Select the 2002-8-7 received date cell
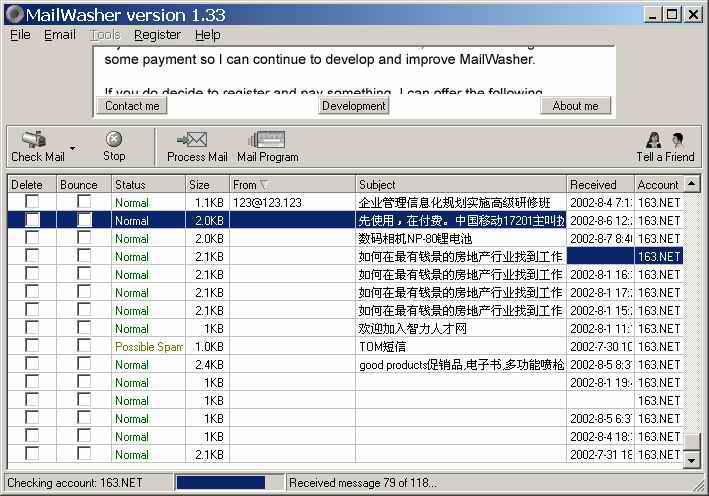This screenshot has height=496, width=709. click(x=600, y=238)
